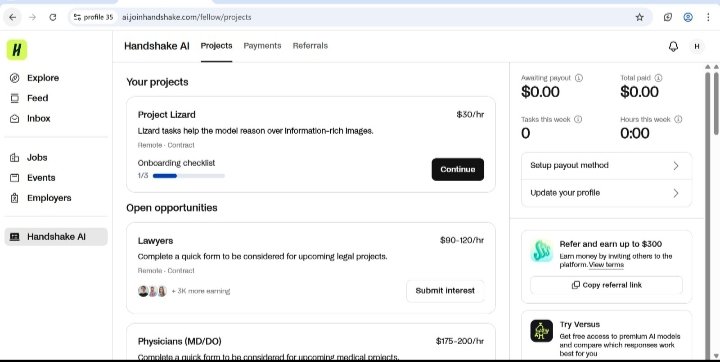The height and width of the screenshot is (362, 720).
Task: Click the $90-120/hr rate text
Action: [x=462, y=240]
